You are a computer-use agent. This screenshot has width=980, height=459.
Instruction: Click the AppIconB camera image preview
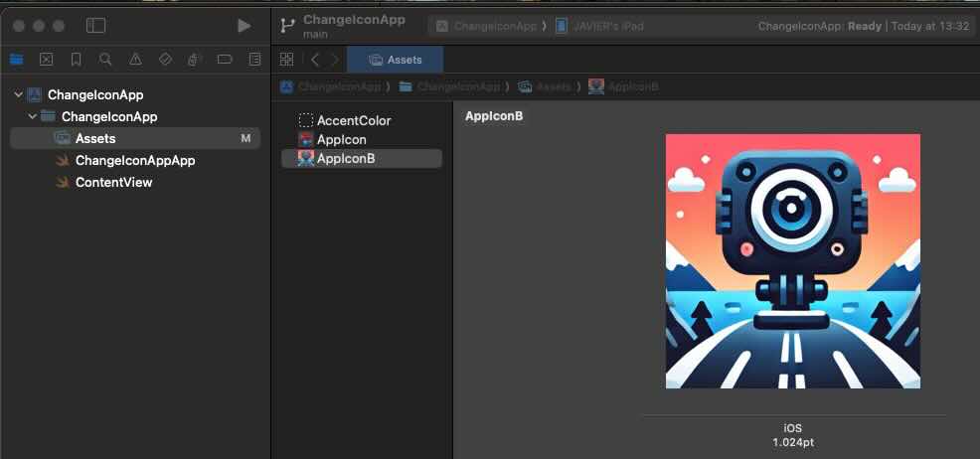tap(792, 261)
